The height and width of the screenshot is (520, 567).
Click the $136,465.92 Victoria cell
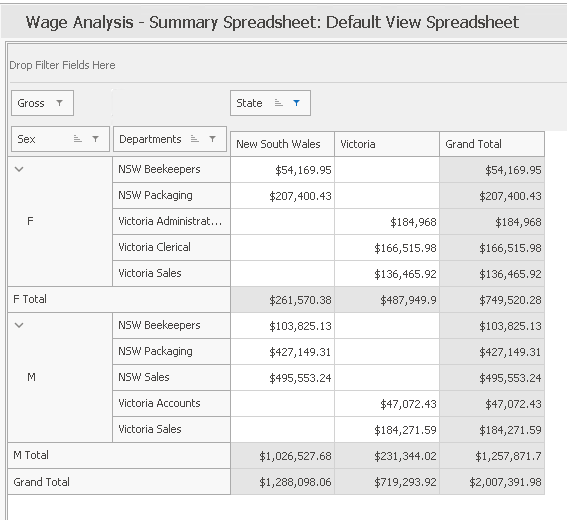click(x=387, y=274)
